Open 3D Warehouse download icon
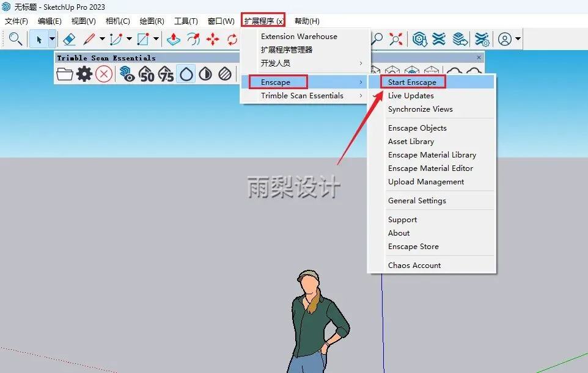Screen dimensions: 588x373 420,39
